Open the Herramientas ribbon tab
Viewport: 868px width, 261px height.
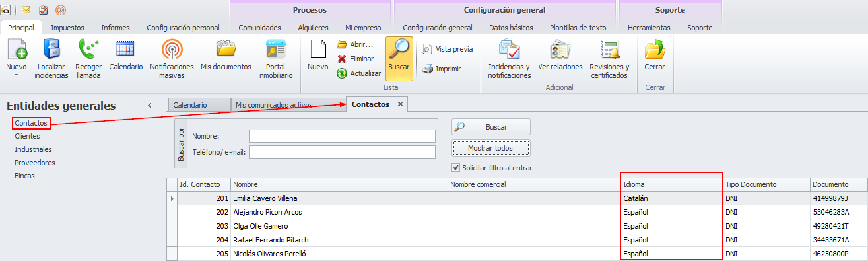pyautogui.click(x=649, y=28)
